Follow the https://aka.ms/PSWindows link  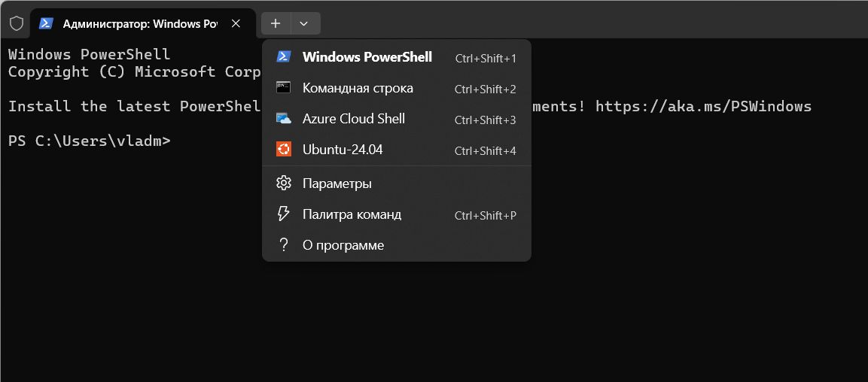(704, 106)
